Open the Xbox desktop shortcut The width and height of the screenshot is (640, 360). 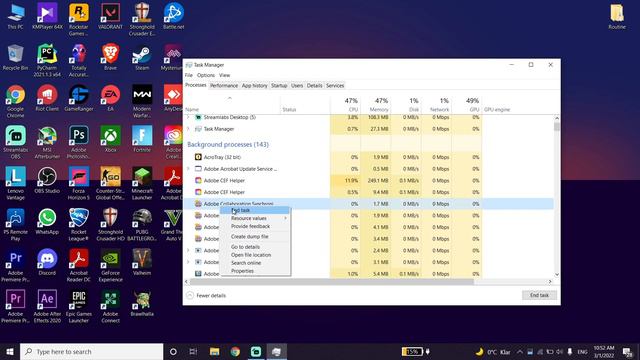point(110,139)
